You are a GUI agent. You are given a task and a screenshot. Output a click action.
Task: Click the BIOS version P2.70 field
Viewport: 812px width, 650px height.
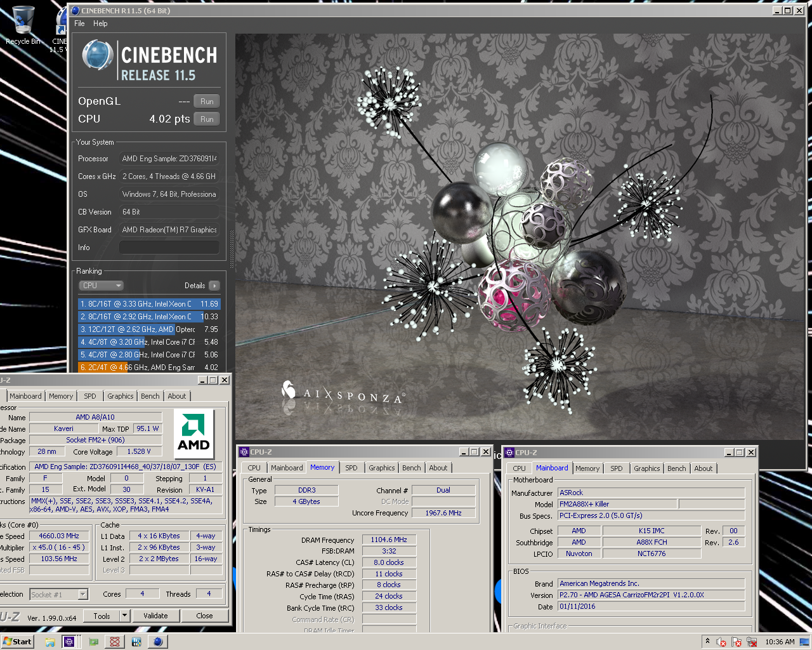point(651,595)
